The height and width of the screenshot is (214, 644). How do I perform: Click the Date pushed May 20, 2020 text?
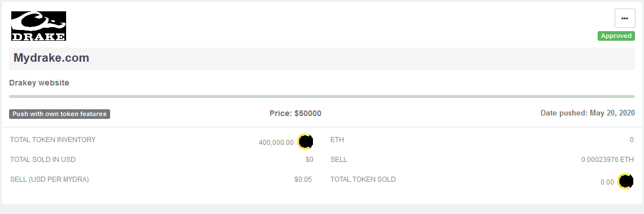point(588,113)
